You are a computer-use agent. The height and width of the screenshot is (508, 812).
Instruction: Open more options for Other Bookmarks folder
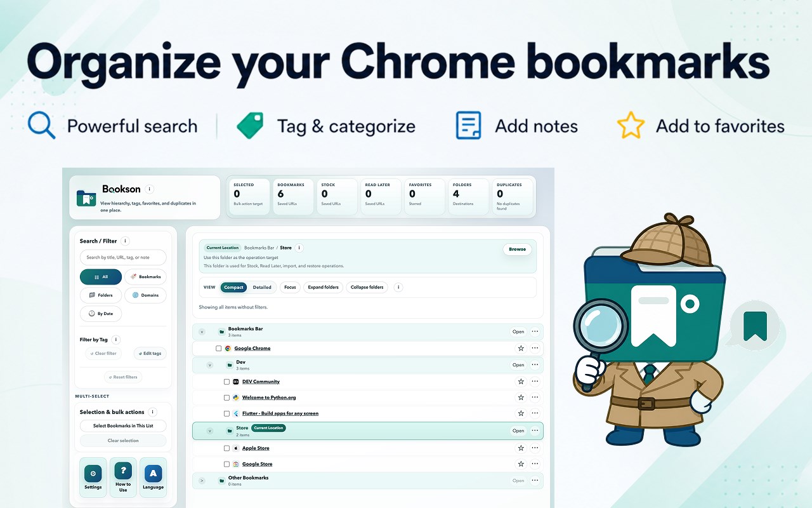pyautogui.click(x=535, y=481)
